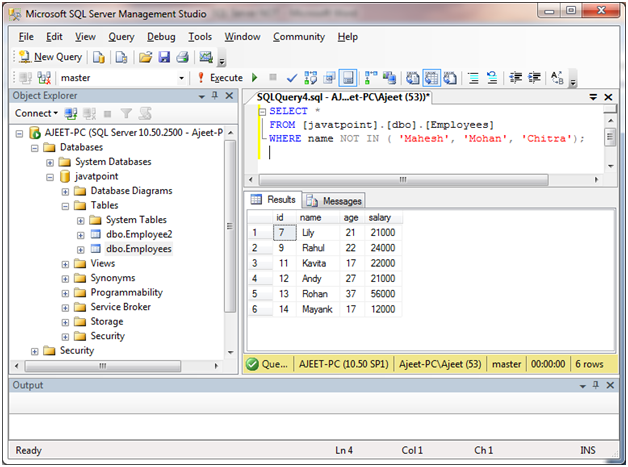Collapse the Tables folder node

coord(65,206)
